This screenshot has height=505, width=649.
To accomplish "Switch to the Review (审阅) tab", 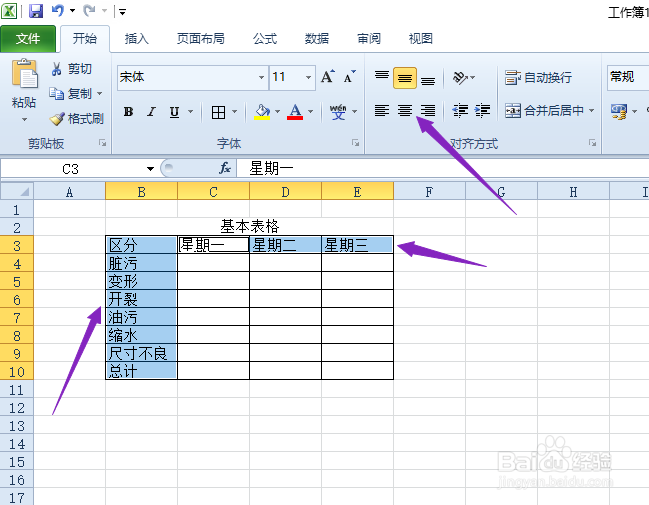I will pyautogui.click(x=368, y=39).
